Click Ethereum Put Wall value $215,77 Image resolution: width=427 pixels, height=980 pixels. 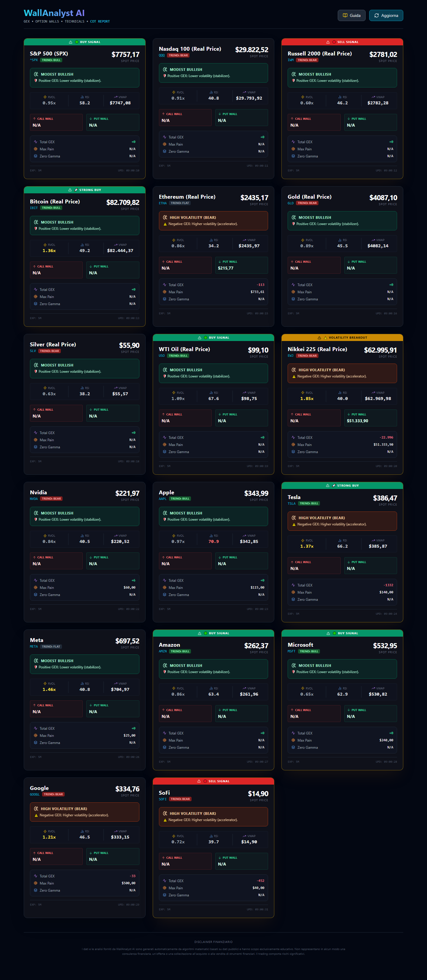(226, 268)
